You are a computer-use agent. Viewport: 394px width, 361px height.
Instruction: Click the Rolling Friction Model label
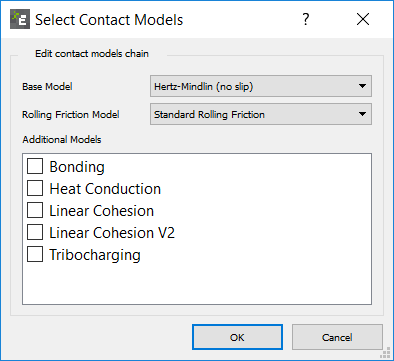click(71, 115)
